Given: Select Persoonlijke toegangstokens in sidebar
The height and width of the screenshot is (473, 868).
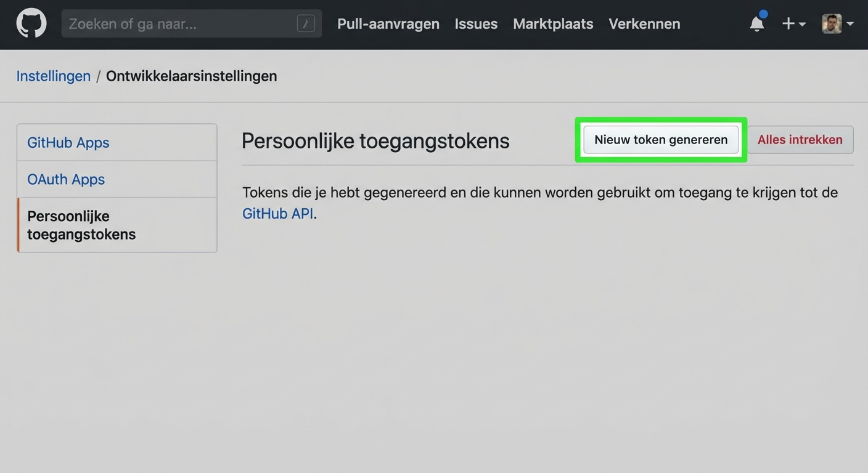Looking at the screenshot, I should point(81,225).
